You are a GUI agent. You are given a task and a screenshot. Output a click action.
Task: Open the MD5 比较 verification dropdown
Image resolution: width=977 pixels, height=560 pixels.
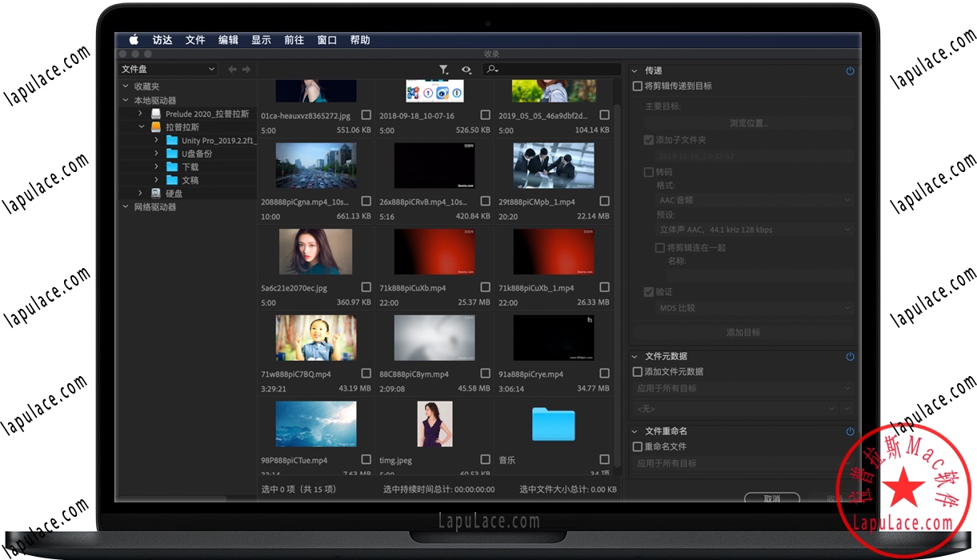[751, 307]
